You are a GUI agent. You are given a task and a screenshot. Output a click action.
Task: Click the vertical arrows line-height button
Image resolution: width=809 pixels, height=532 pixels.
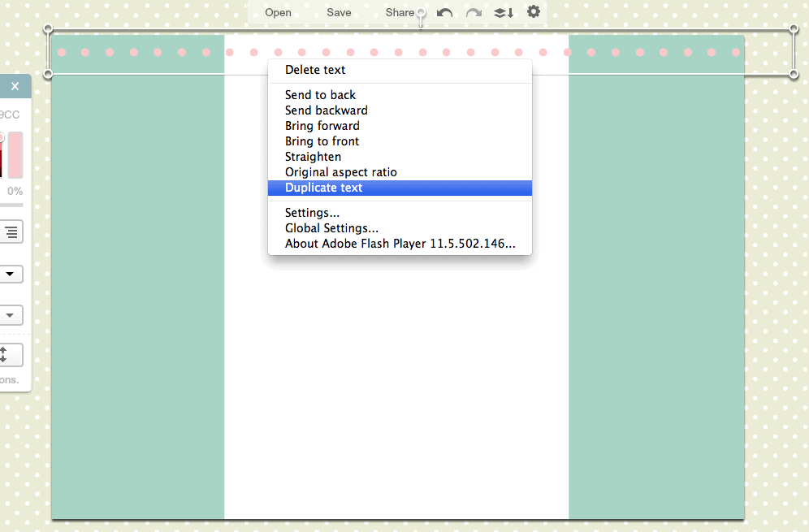coord(4,355)
